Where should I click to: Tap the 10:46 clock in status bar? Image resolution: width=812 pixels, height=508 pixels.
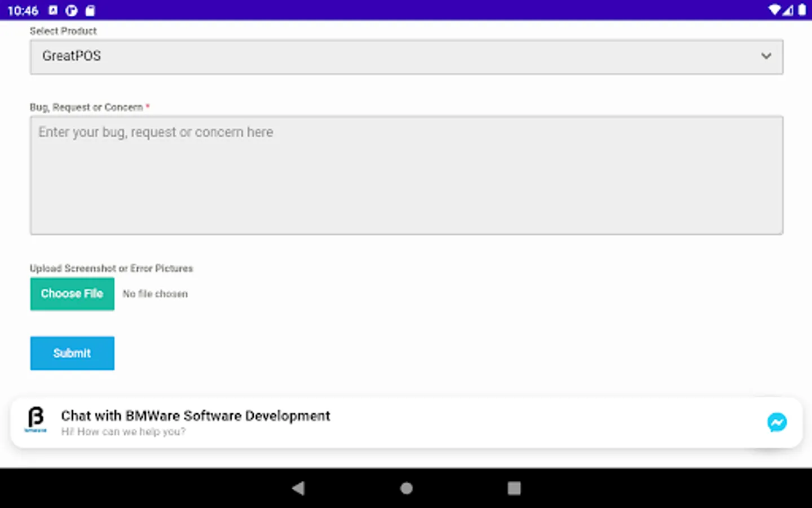23,10
